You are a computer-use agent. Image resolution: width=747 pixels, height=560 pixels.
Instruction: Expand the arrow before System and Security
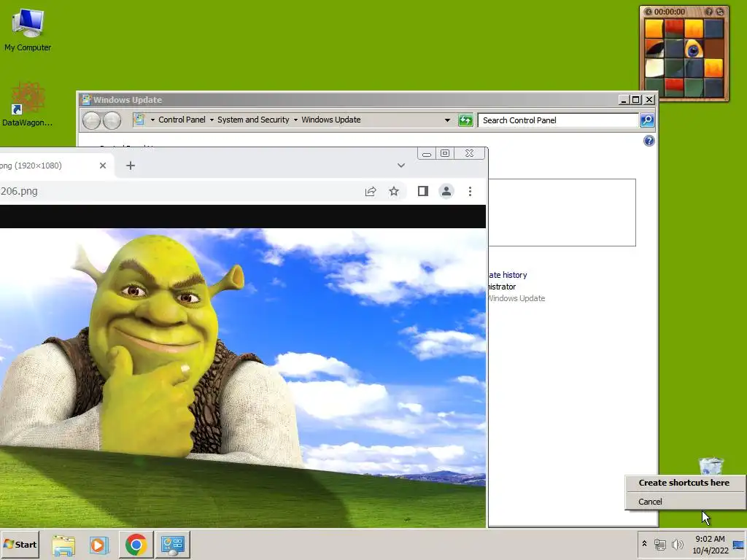(x=212, y=120)
